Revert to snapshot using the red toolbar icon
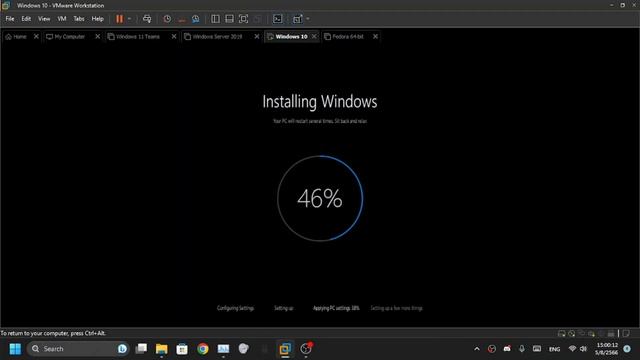Viewport: 640px width, 360px height. tap(182, 19)
